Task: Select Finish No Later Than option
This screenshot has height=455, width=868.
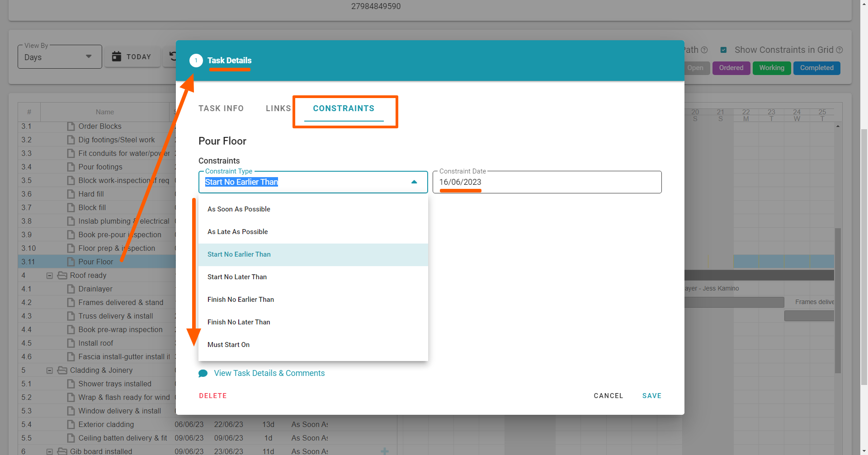Action: click(x=313, y=322)
